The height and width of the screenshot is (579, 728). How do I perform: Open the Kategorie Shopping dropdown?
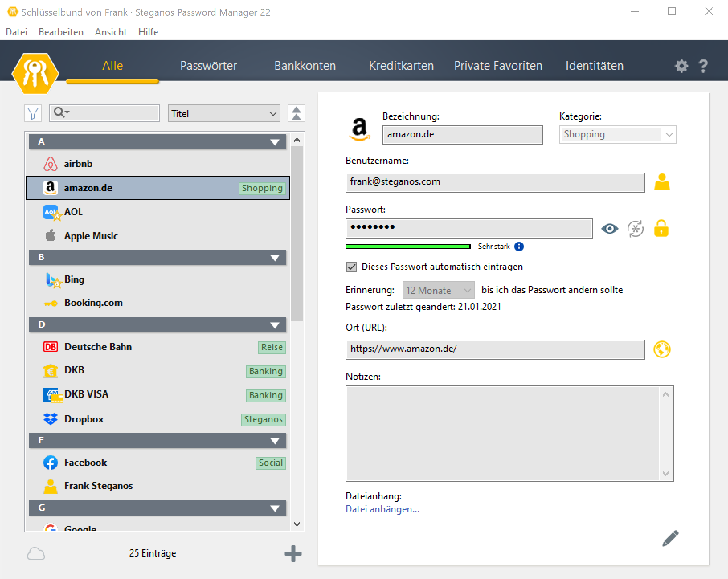618,135
